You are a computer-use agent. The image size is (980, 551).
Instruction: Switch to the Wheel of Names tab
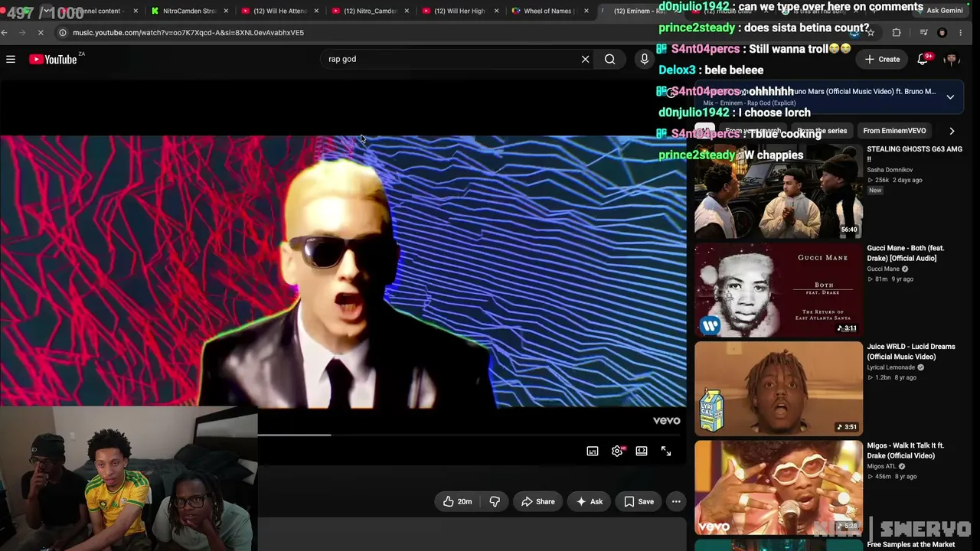pyautogui.click(x=547, y=11)
